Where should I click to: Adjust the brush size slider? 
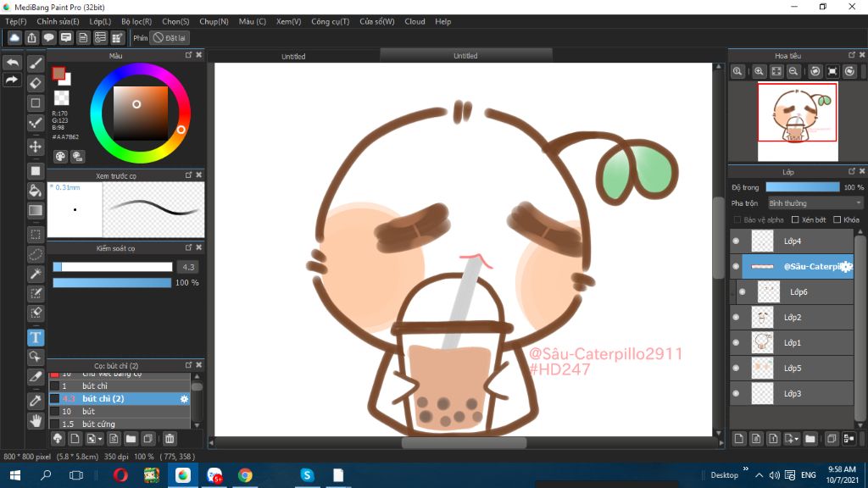click(x=113, y=267)
